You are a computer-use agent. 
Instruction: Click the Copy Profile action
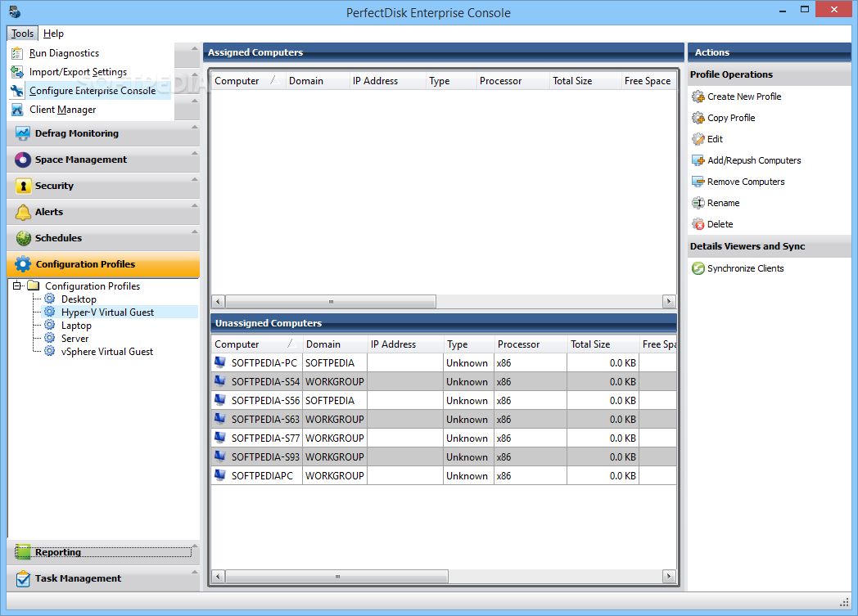click(731, 118)
